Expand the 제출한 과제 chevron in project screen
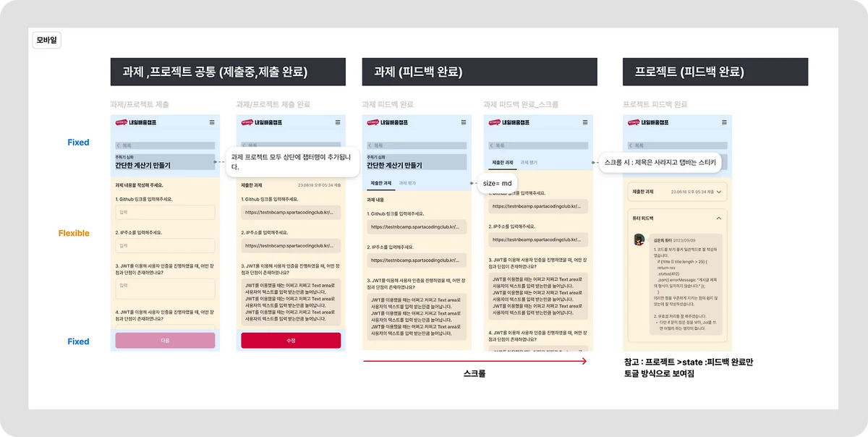Screen dimensions: 868x437 point(719,192)
